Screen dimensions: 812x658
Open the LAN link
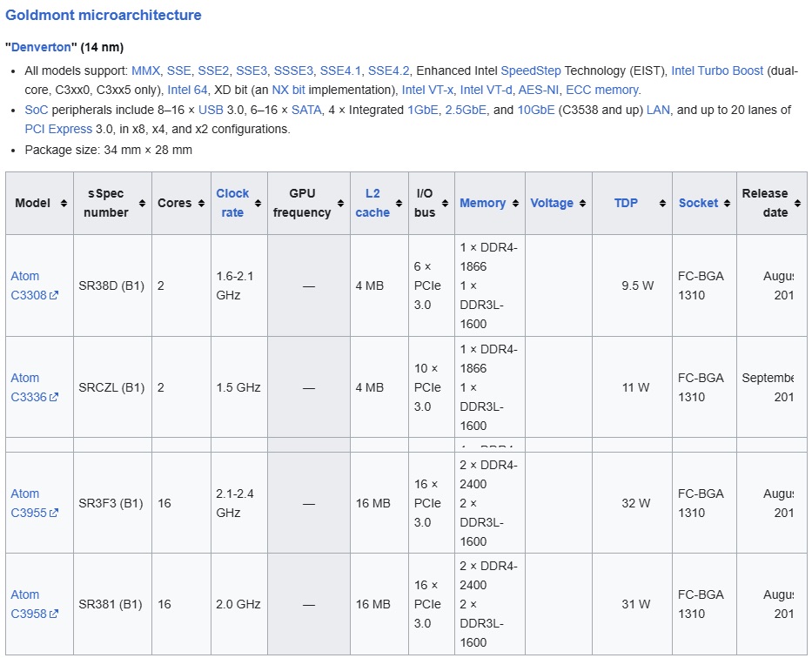pos(658,111)
